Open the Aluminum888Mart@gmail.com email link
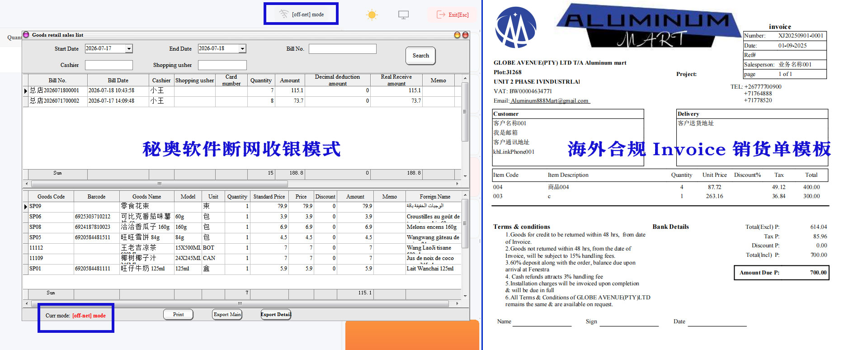868x350 pixels. [549, 101]
